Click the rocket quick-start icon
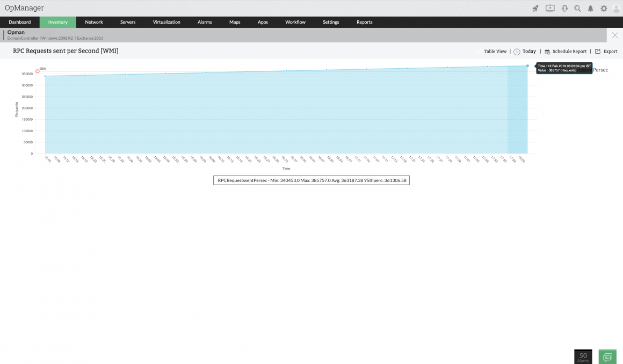Screen dimensions: 623x364 click(535, 9)
